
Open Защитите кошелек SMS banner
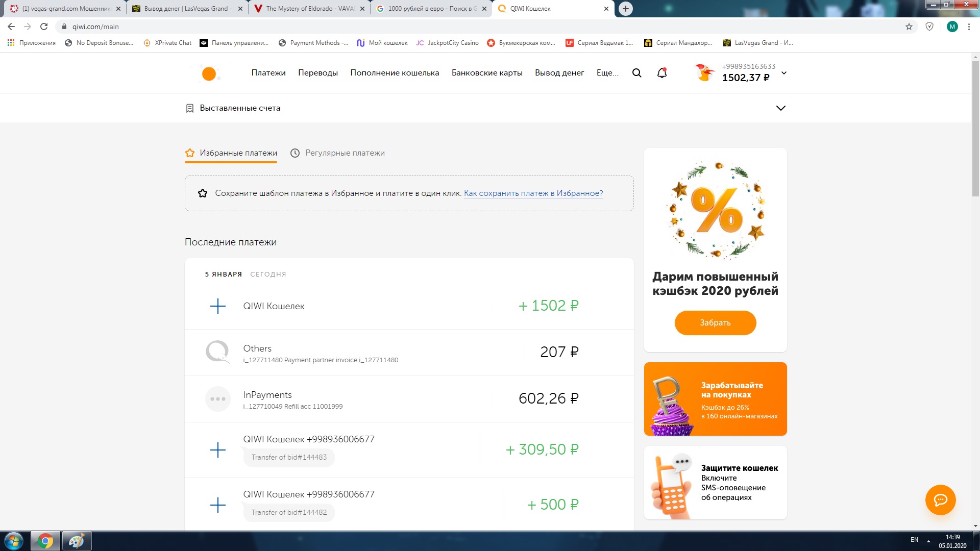point(715,483)
